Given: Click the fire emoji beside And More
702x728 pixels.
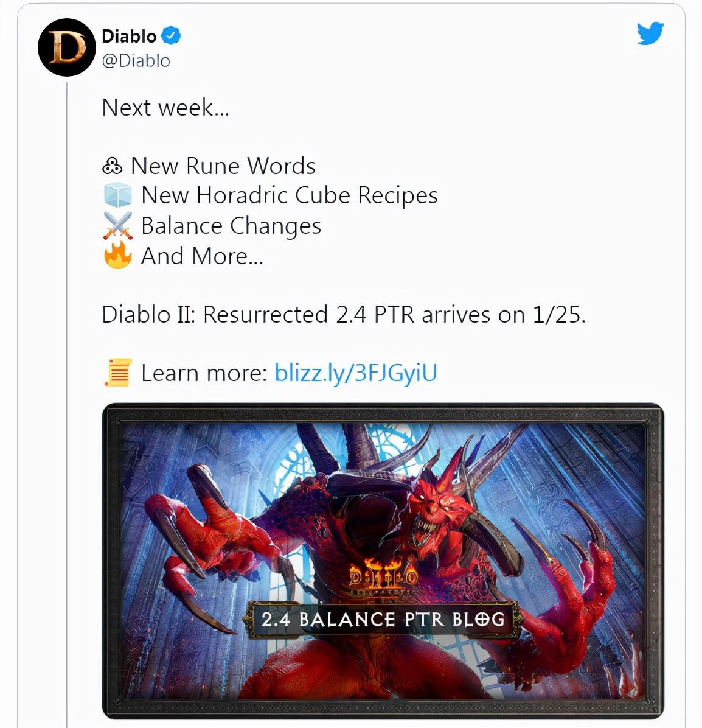Looking at the screenshot, I should pyautogui.click(x=117, y=256).
